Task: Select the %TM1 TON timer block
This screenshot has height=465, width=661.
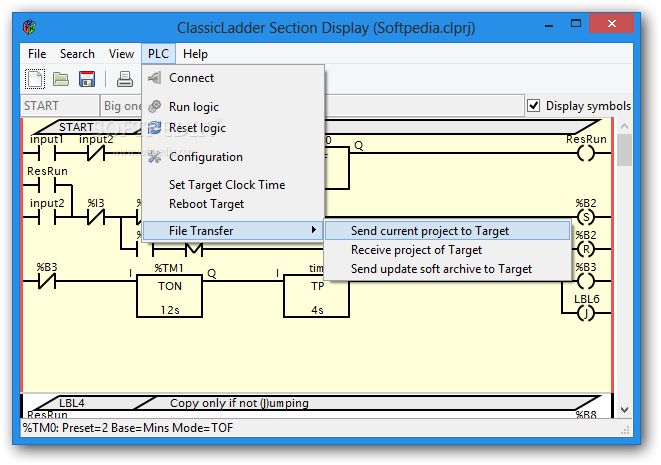Action: 169,296
